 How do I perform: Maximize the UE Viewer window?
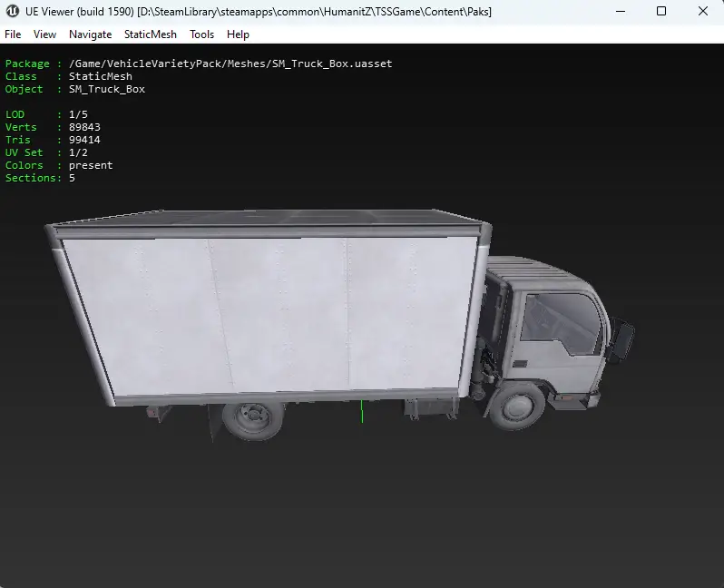661,11
